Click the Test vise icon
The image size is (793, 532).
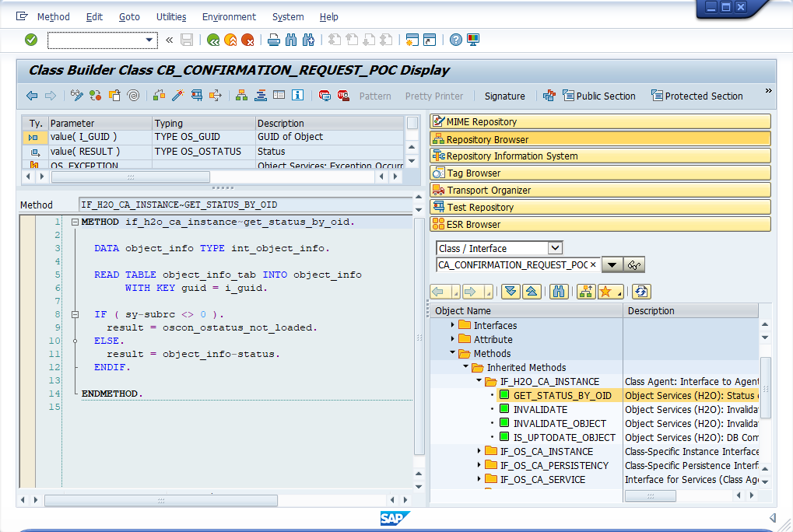click(197, 95)
